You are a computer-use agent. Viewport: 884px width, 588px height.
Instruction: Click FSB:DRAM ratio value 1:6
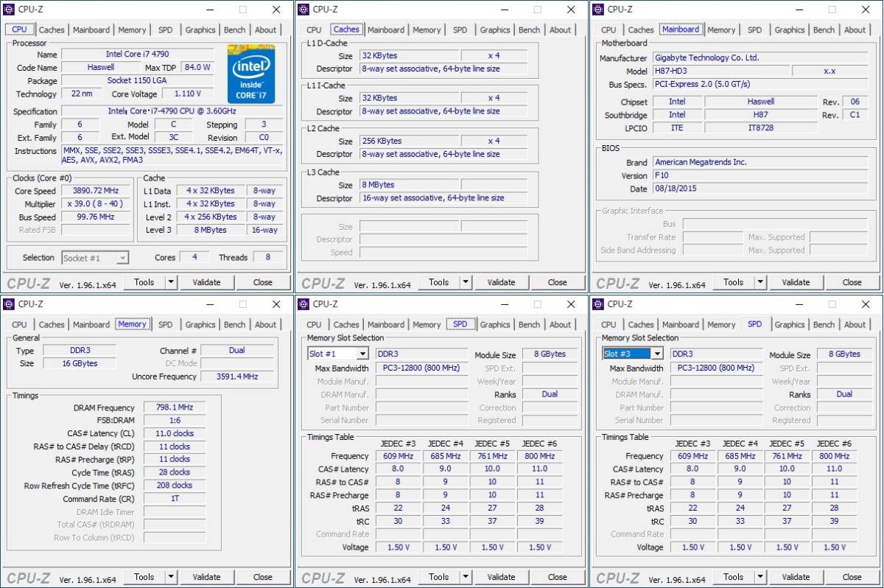pyautogui.click(x=175, y=421)
